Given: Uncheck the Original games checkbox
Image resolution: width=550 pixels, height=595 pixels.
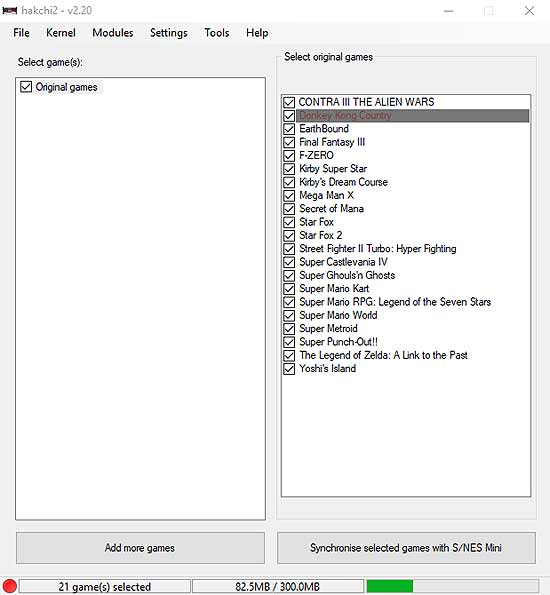Looking at the screenshot, I should (x=26, y=87).
